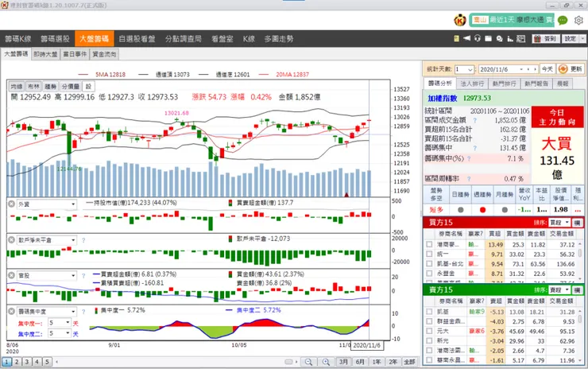This screenshot has width=588, height=369.
Task: Switch to 分點調查局 main tab
Action: pyautogui.click(x=184, y=39)
